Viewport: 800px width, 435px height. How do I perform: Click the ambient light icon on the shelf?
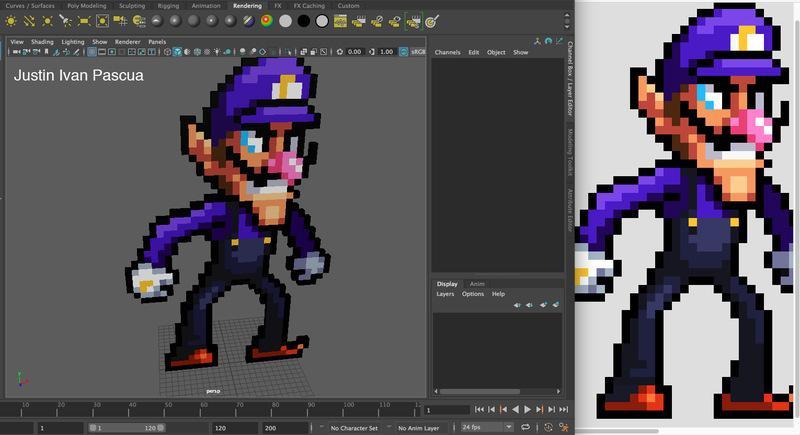click(x=11, y=20)
